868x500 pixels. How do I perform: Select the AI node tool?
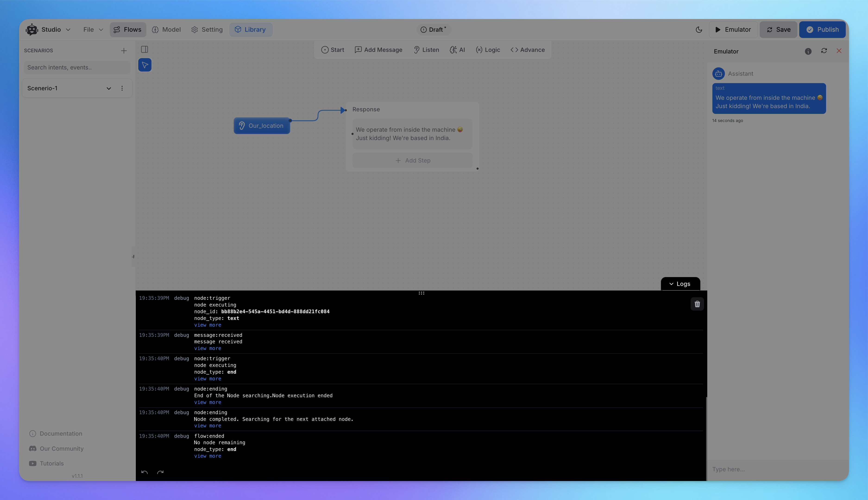[x=457, y=50]
